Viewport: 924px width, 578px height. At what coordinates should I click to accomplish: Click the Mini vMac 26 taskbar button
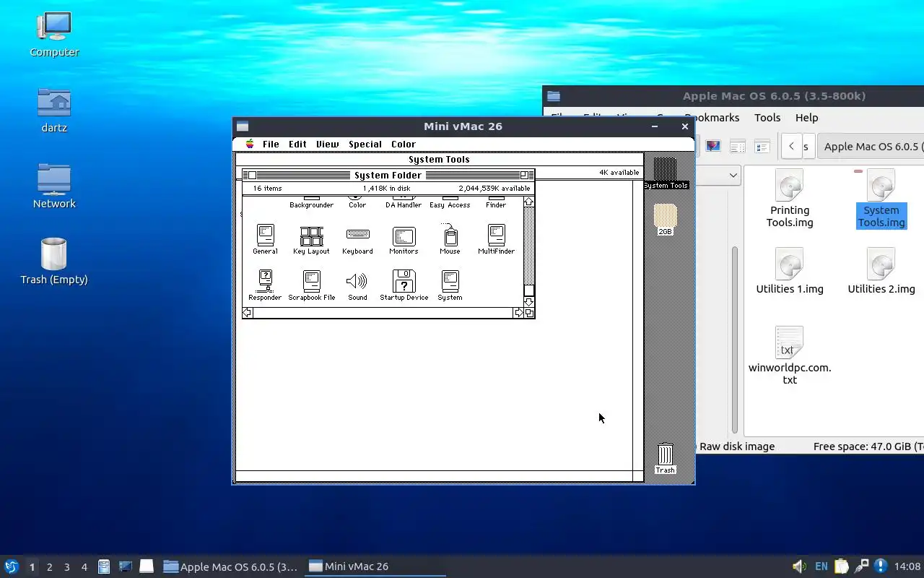click(x=375, y=566)
